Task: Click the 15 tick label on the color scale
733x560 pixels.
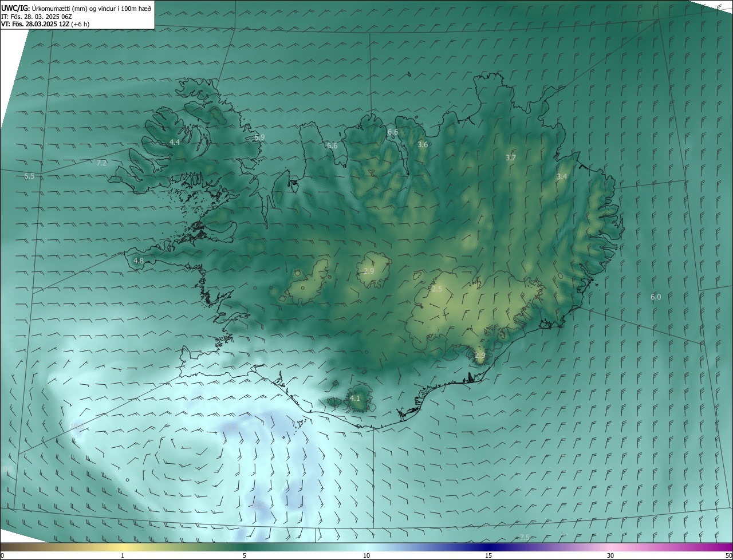Action: click(488, 555)
